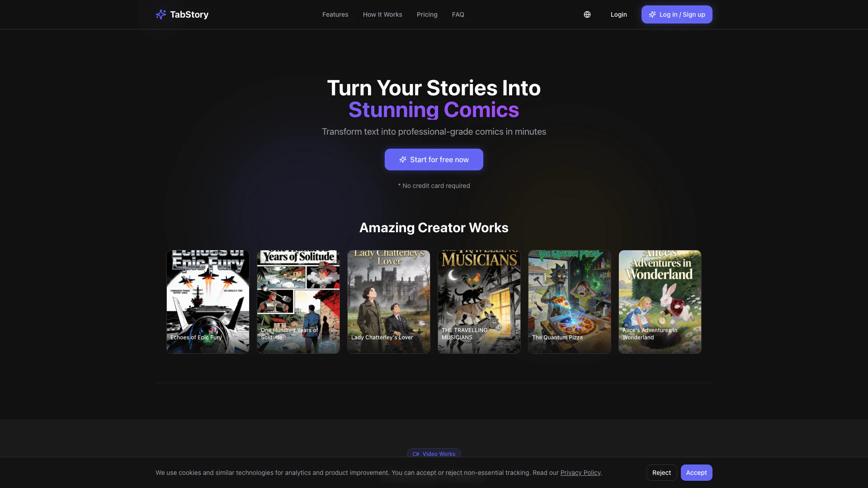Open the Features nav item
The image size is (868, 488).
(335, 14)
